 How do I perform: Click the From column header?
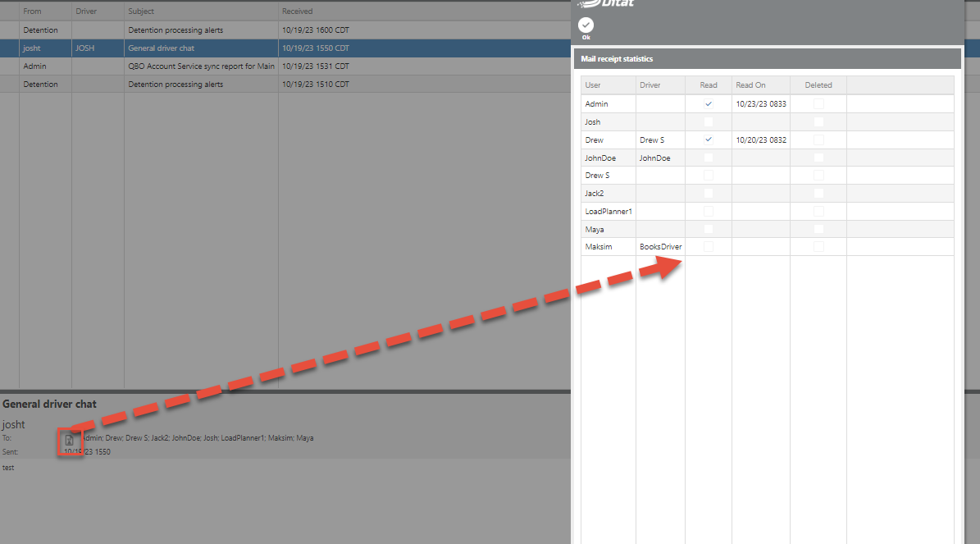point(33,11)
